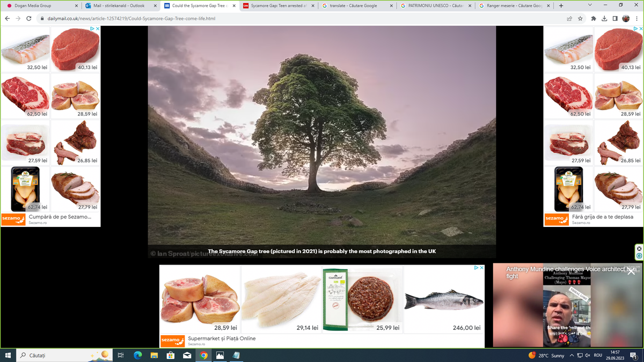The image size is (644, 362).
Task: Reload the page with the refresh icon
Action: tap(30, 18)
